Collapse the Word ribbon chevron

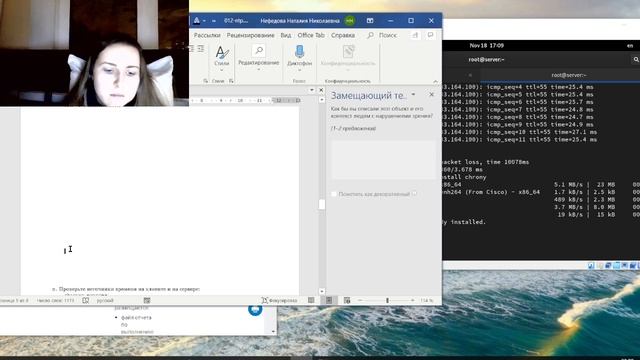click(435, 82)
